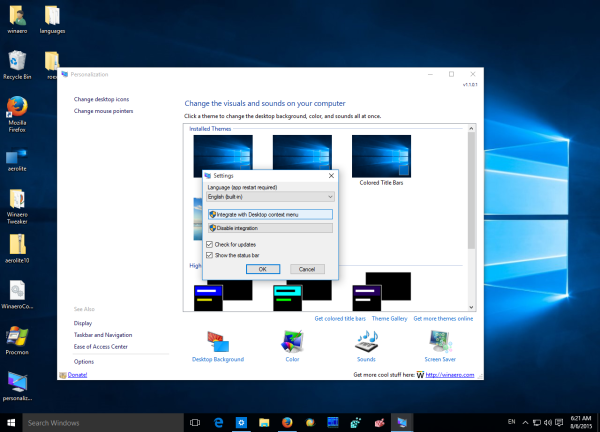Open the Color settings icon
Screen dimensions: 600x432
tap(292, 341)
